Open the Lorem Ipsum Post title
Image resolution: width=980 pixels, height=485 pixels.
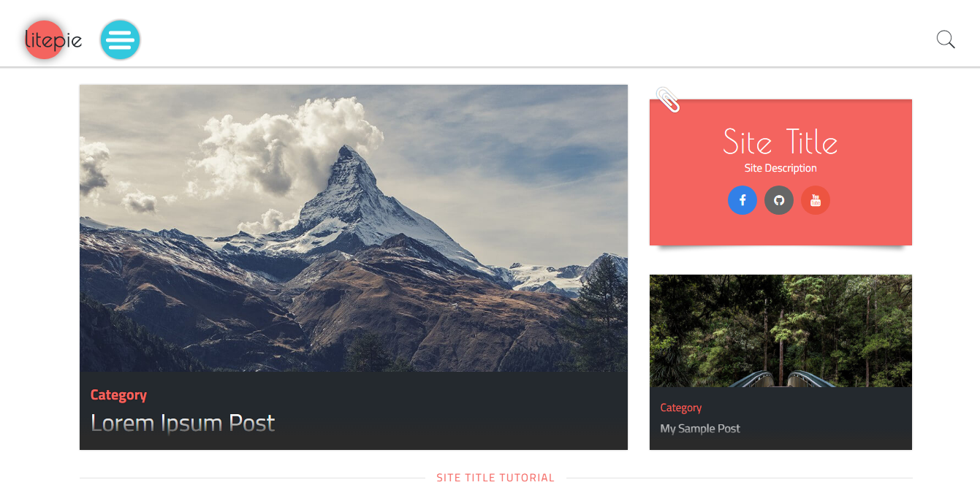183,423
